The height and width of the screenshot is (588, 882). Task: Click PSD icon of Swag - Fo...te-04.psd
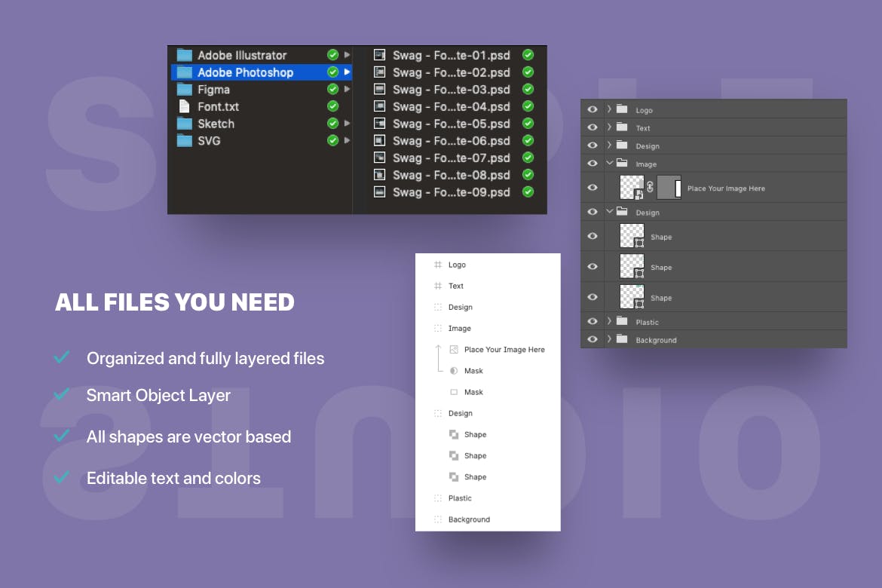(380, 106)
